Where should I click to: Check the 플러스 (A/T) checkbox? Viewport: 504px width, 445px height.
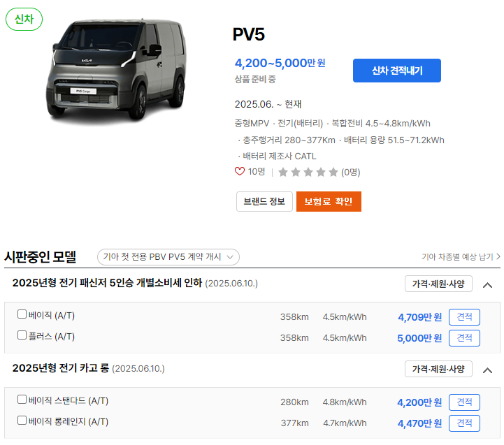click(22, 335)
